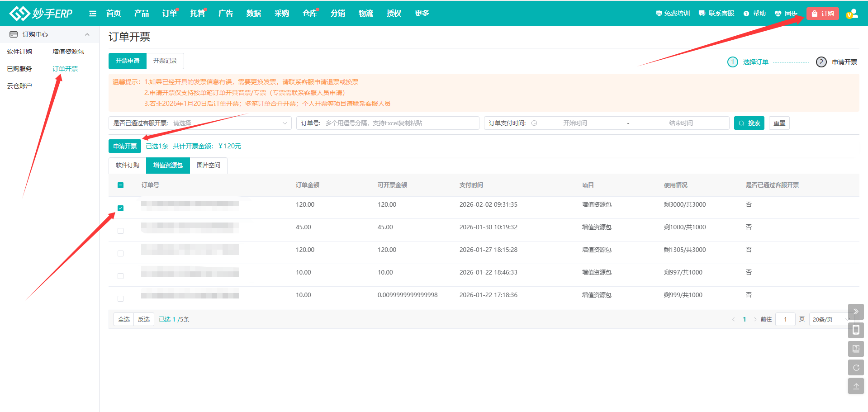Screen dimensions: 868x412
Task: Click the help manual book icon
Action: (x=856, y=349)
